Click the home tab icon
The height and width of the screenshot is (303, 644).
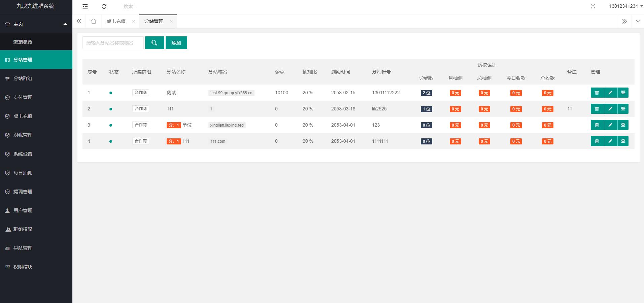[94, 21]
